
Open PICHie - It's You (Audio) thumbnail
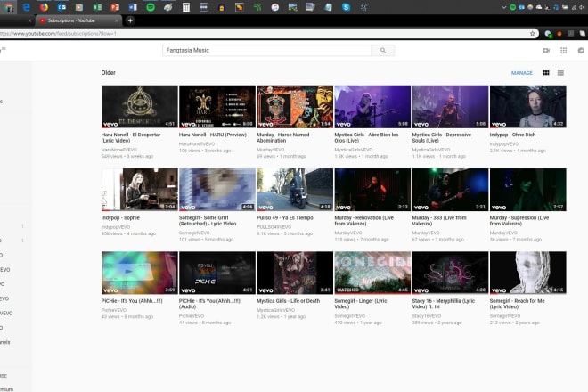pyautogui.click(x=217, y=273)
